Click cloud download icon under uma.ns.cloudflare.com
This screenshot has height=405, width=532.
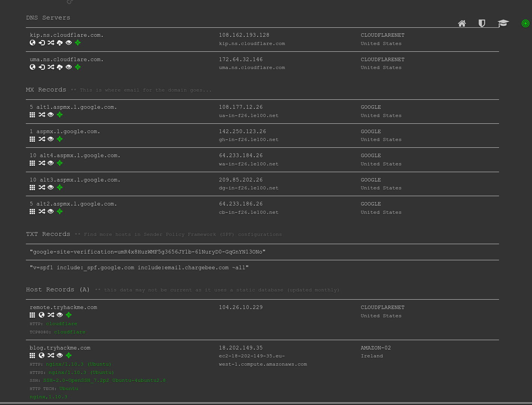[60, 67]
